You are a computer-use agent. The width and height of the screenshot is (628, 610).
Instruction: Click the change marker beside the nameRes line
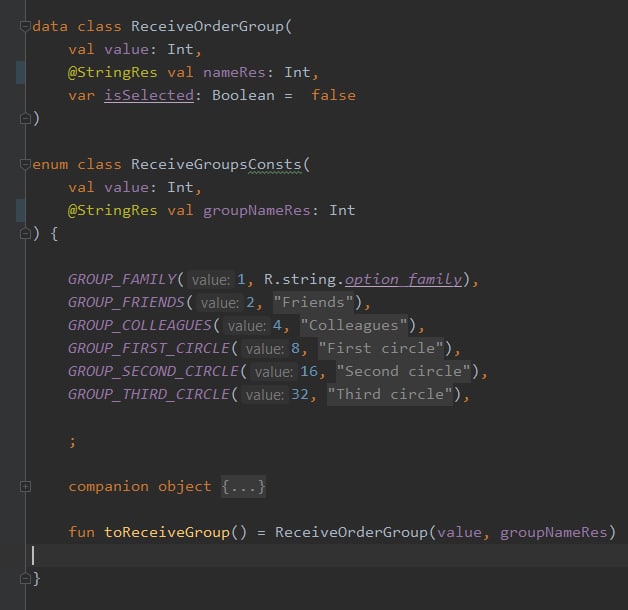click(x=20, y=72)
